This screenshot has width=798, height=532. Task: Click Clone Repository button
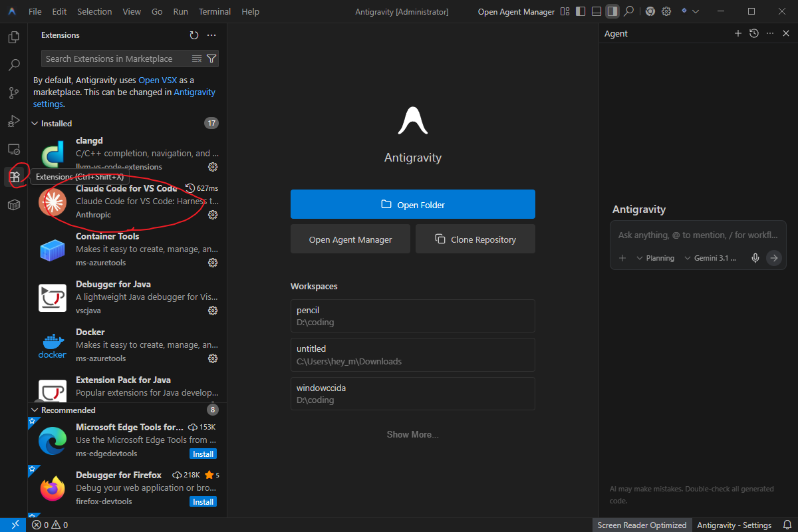475,239
